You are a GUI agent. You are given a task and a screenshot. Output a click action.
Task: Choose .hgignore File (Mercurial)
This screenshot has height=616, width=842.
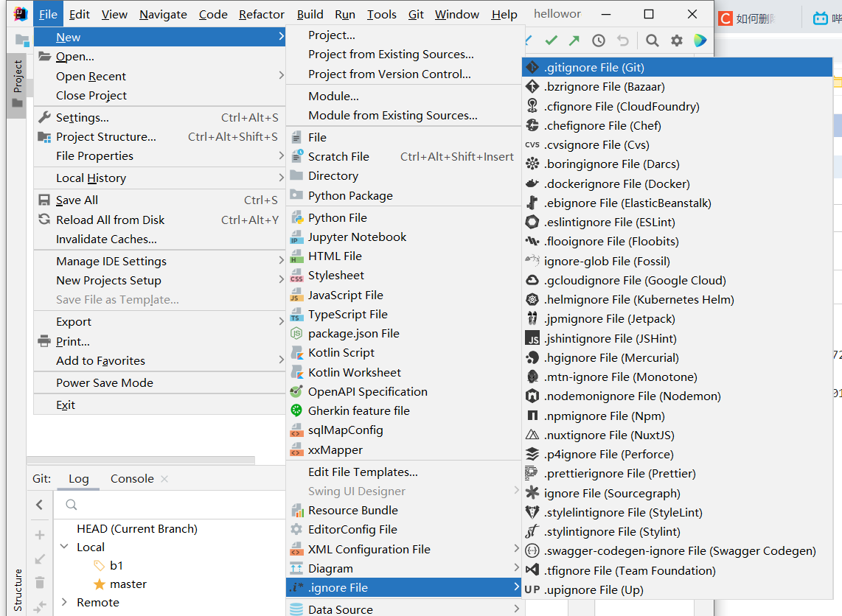tap(677, 358)
